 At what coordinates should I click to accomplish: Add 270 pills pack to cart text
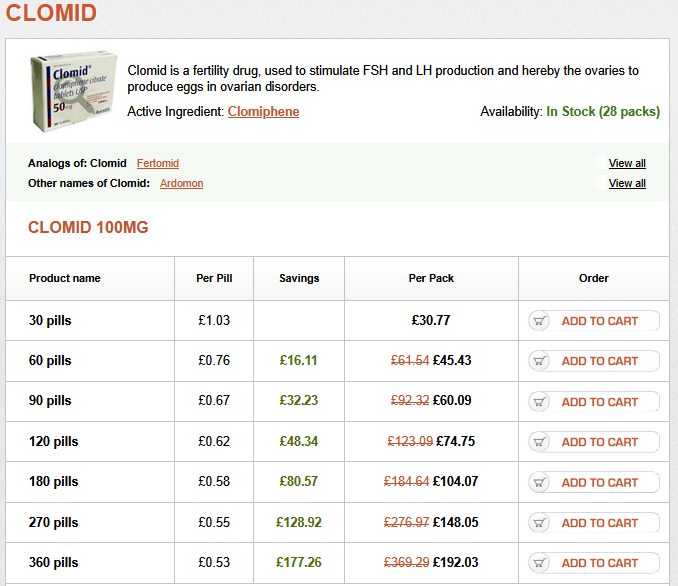600,523
